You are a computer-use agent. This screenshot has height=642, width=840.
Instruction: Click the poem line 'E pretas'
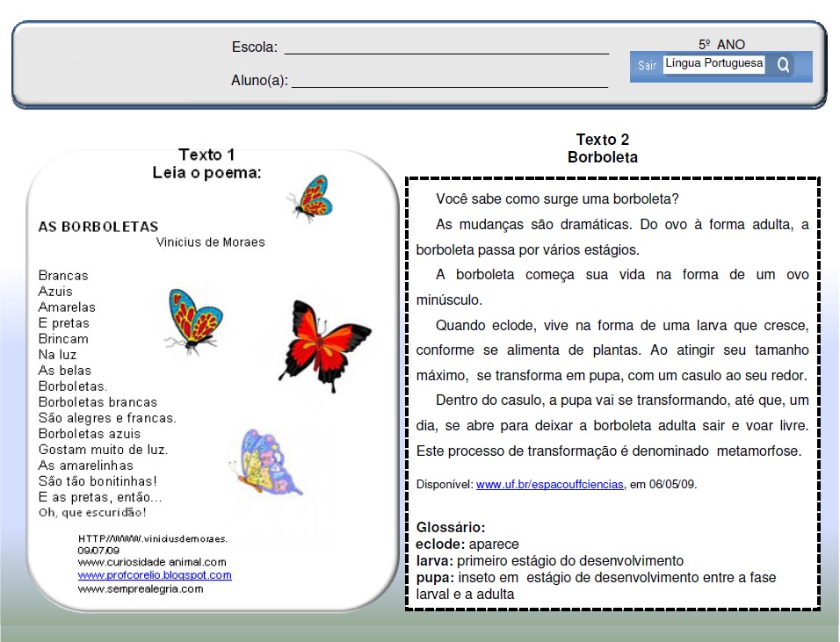coord(64,323)
